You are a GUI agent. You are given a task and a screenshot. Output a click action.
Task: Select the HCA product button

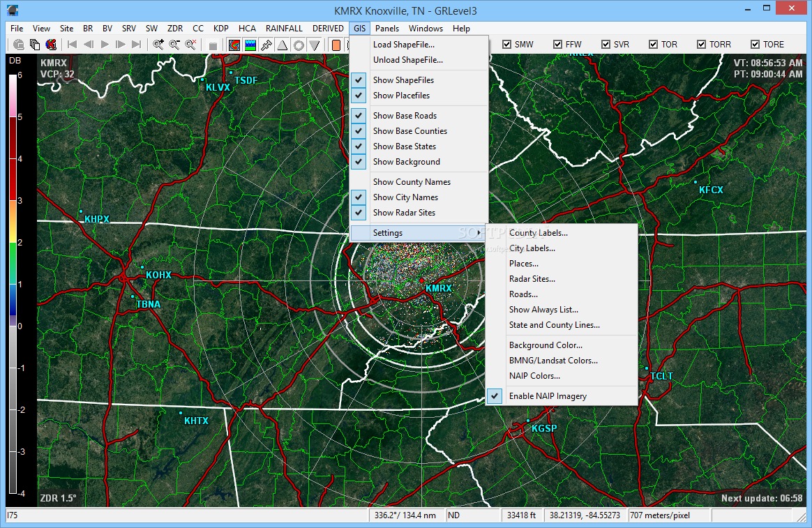247,29
